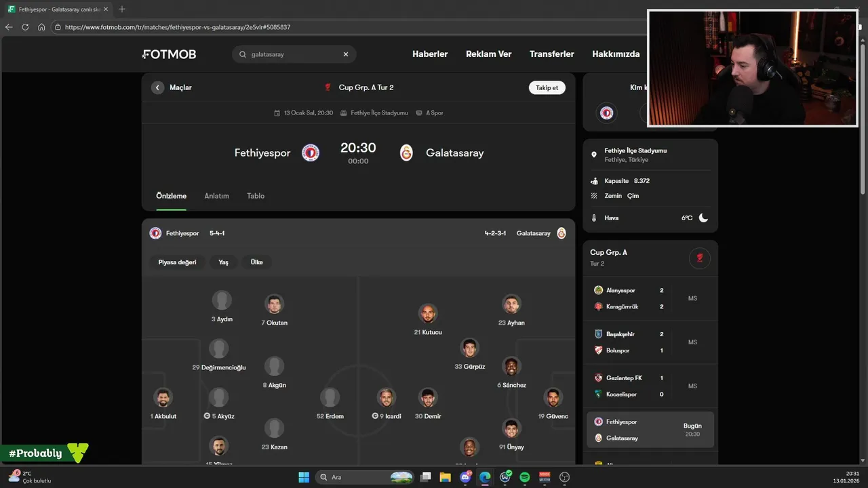Open File Explorer from the taskbar

446,477
